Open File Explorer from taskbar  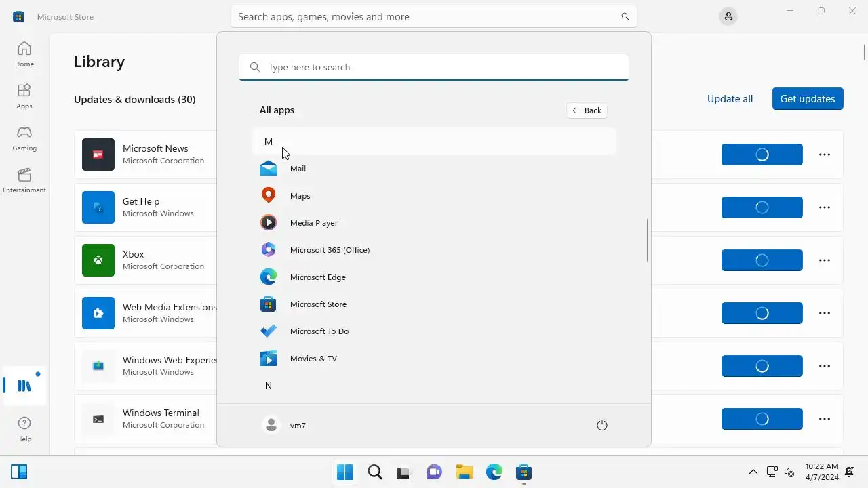click(x=464, y=472)
